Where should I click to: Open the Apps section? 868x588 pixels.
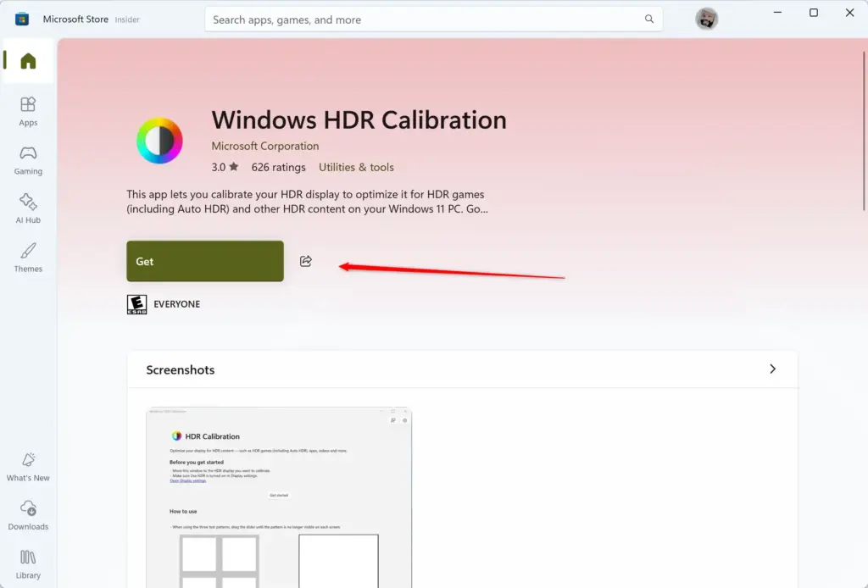point(28,111)
